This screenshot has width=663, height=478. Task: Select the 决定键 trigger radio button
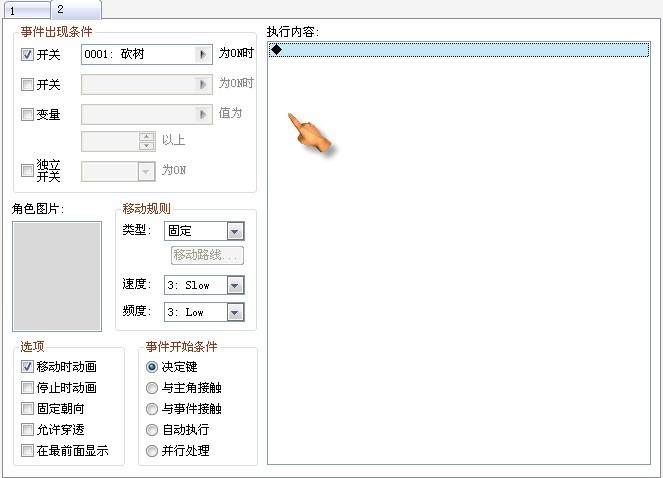click(152, 367)
